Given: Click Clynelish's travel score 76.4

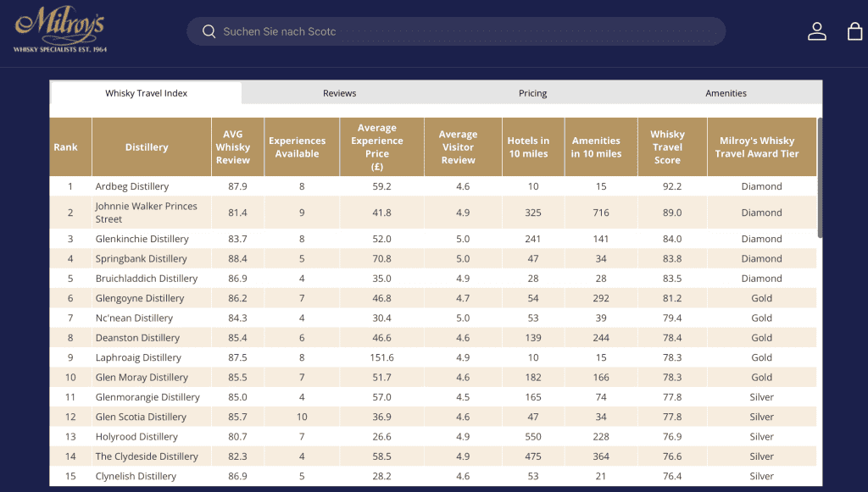Looking at the screenshot, I should [x=672, y=476].
